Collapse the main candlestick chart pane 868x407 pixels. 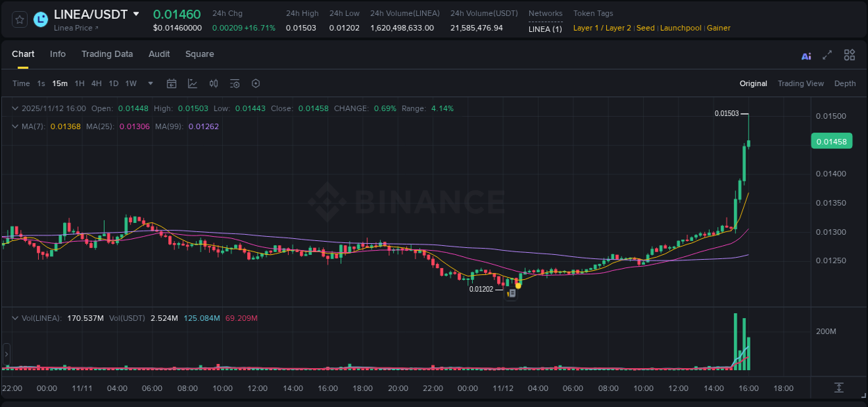click(15, 108)
